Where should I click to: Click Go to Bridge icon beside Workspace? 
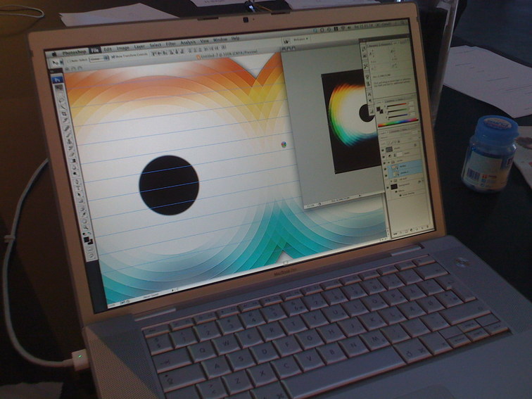(286, 41)
